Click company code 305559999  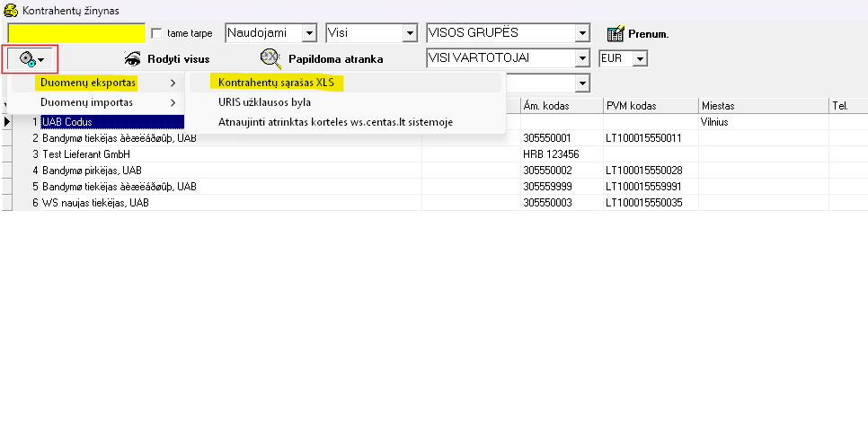(547, 187)
